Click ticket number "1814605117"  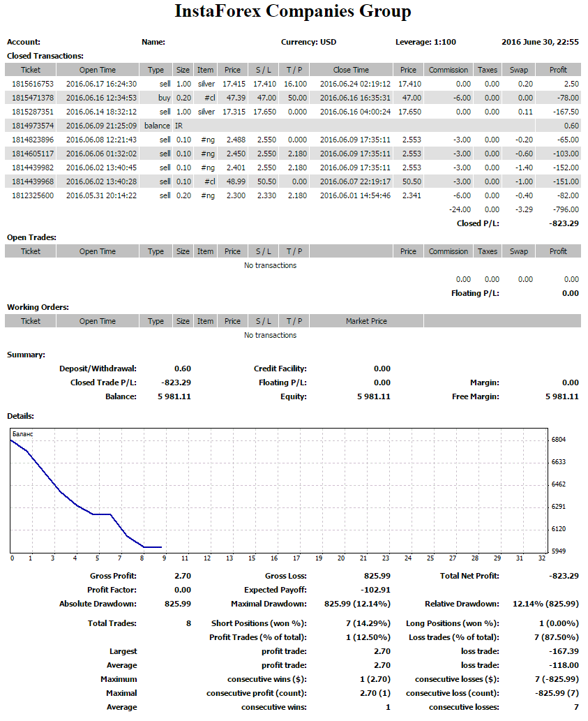pyautogui.click(x=33, y=154)
